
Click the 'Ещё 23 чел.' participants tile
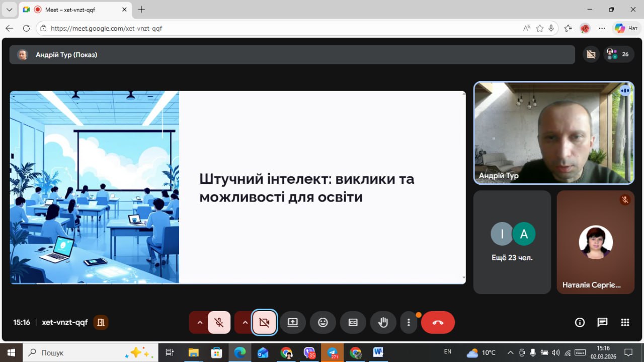512,242
